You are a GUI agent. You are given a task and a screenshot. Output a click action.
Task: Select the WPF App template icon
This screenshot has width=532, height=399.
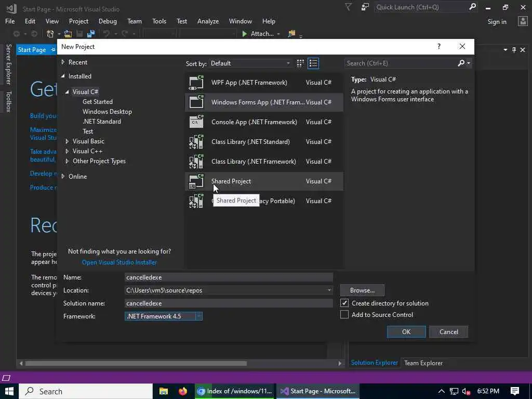196,83
